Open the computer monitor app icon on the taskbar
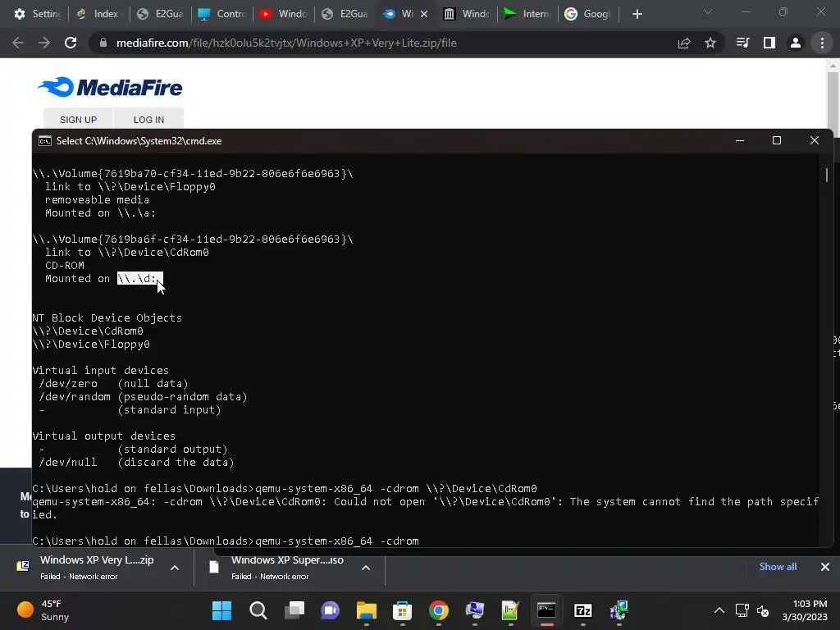Image resolution: width=840 pixels, height=630 pixels. pos(475,610)
